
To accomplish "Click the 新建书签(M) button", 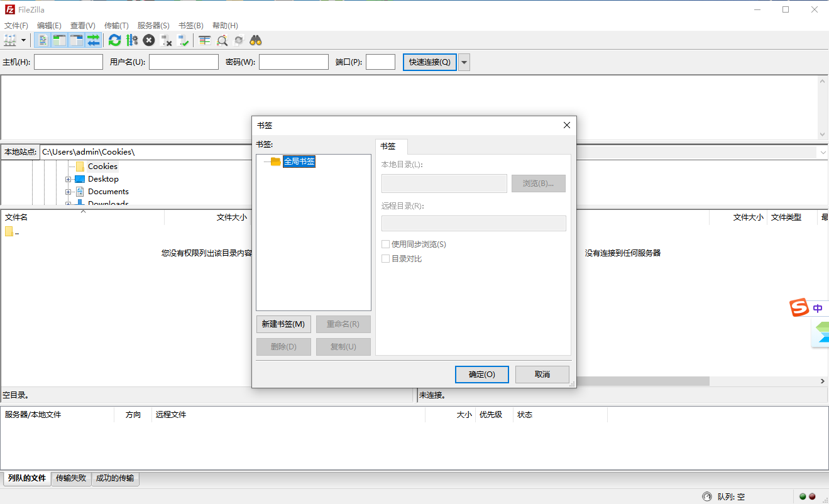I will 283,324.
